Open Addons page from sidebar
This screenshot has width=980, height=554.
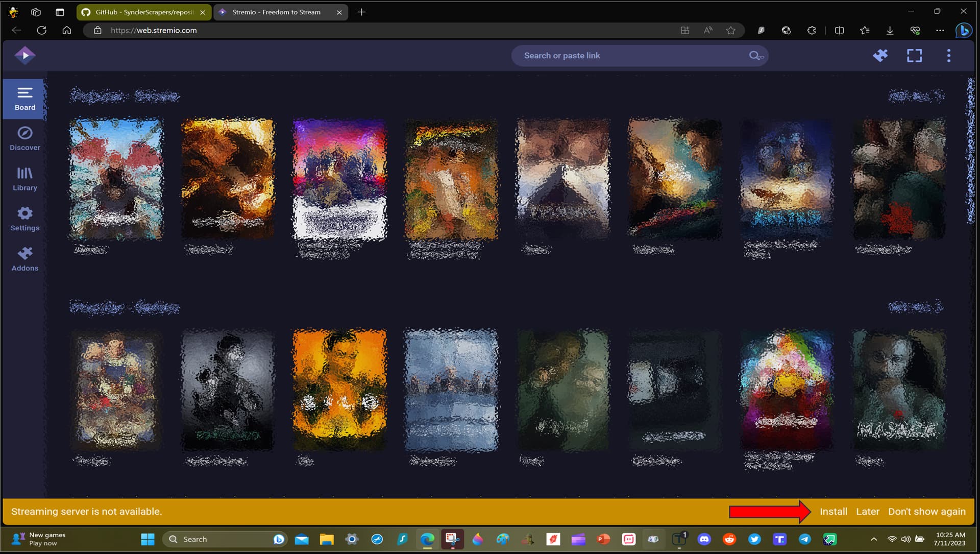tap(24, 259)
